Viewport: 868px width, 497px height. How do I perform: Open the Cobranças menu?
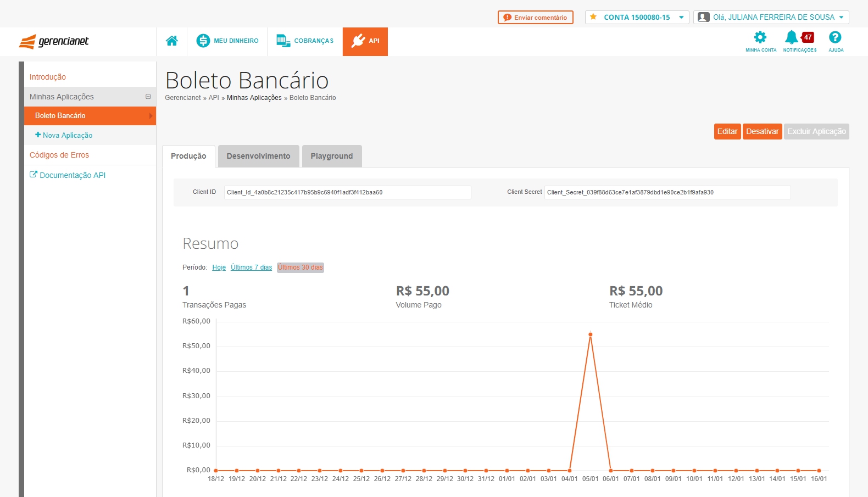[305, 41]
